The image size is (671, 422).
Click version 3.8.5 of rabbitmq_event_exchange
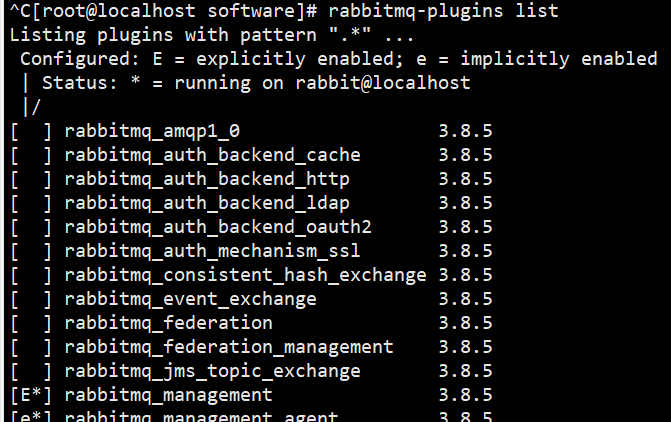point(465,299)
